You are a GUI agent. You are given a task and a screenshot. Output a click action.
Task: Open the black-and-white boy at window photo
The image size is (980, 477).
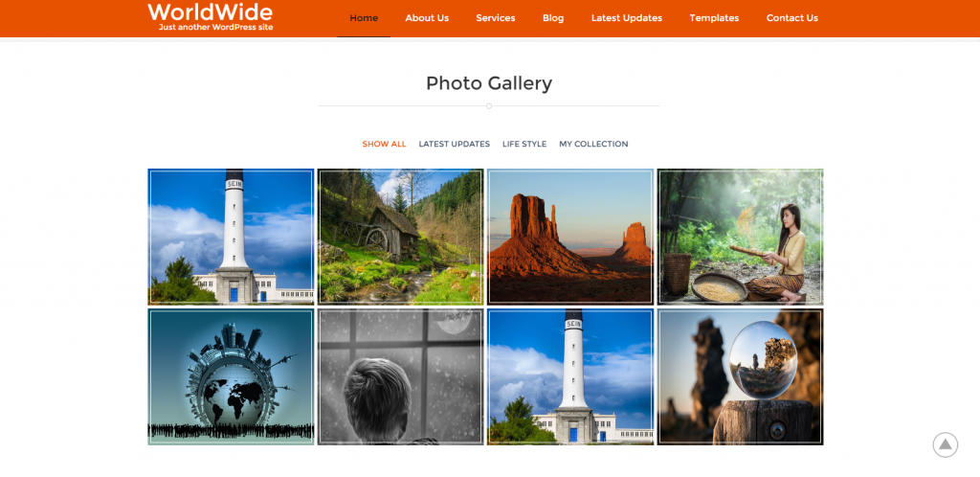(x=401, y=377)
